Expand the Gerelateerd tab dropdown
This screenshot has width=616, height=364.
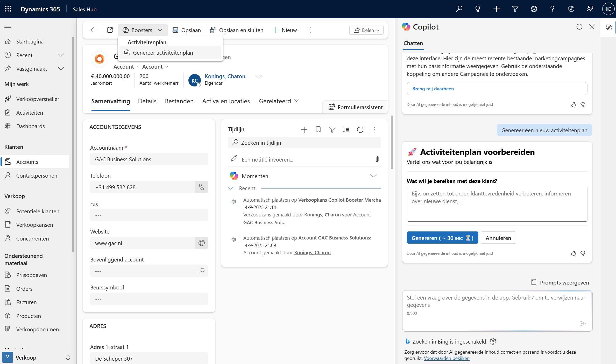[x=279, y=101]
